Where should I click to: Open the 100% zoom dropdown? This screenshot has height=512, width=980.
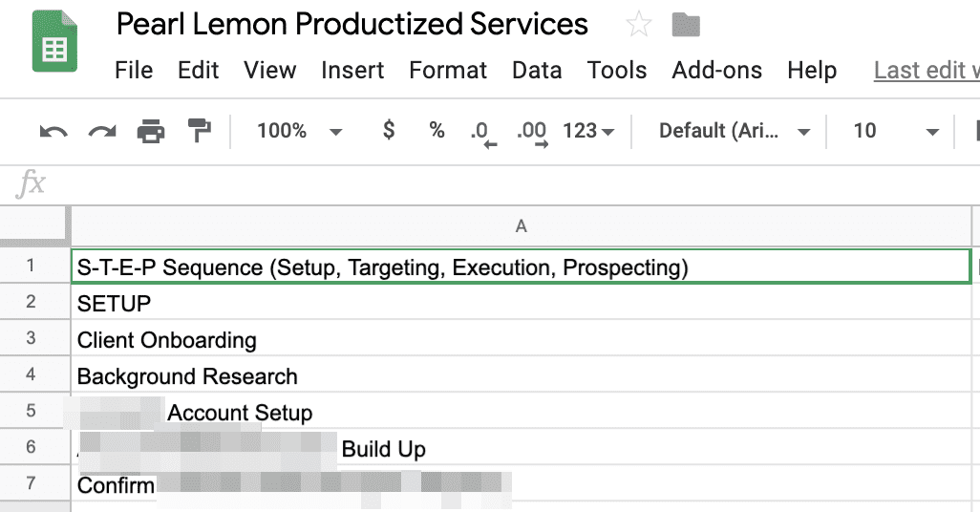coord(299,131)
